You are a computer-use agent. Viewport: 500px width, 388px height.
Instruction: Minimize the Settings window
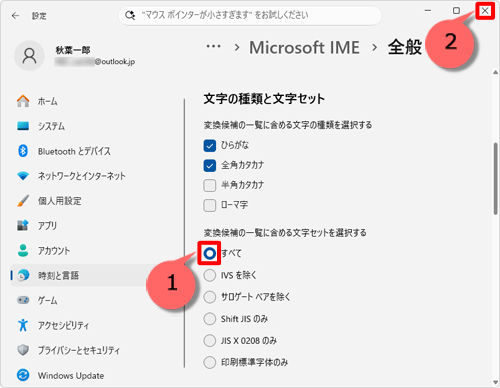pos(428,11)
